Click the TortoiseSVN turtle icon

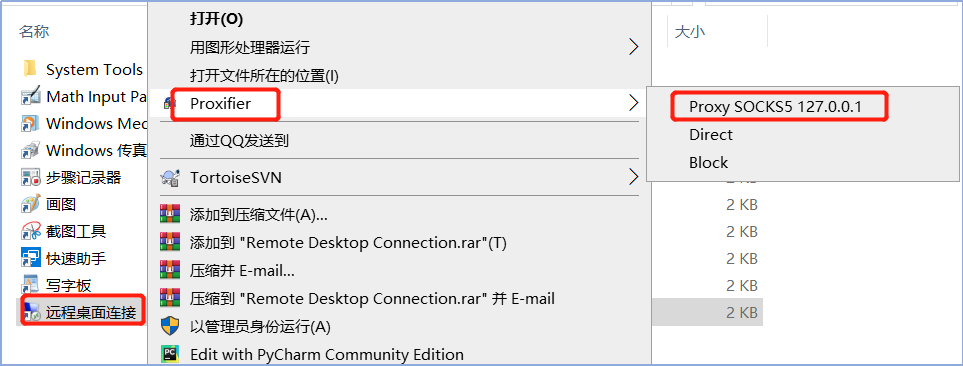point(170,178)
